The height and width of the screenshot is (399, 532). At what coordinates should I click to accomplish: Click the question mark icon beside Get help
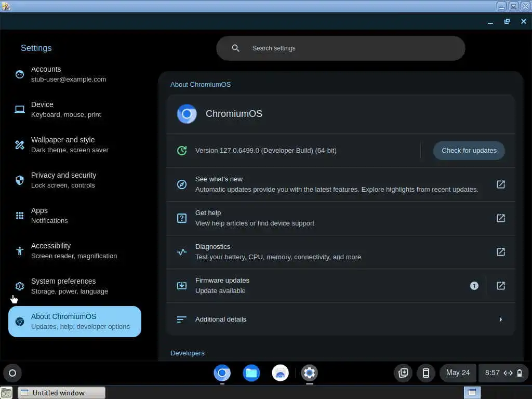coord(182,218)
